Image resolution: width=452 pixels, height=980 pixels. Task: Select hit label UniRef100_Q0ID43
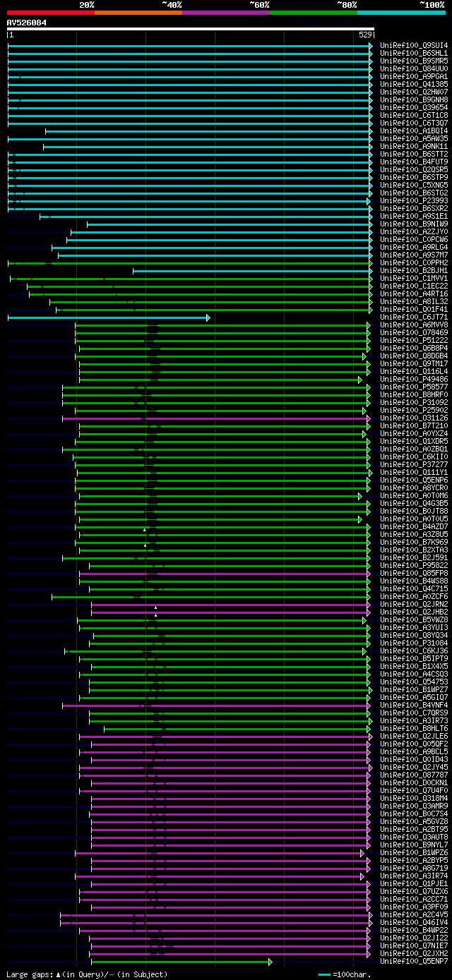414,759
